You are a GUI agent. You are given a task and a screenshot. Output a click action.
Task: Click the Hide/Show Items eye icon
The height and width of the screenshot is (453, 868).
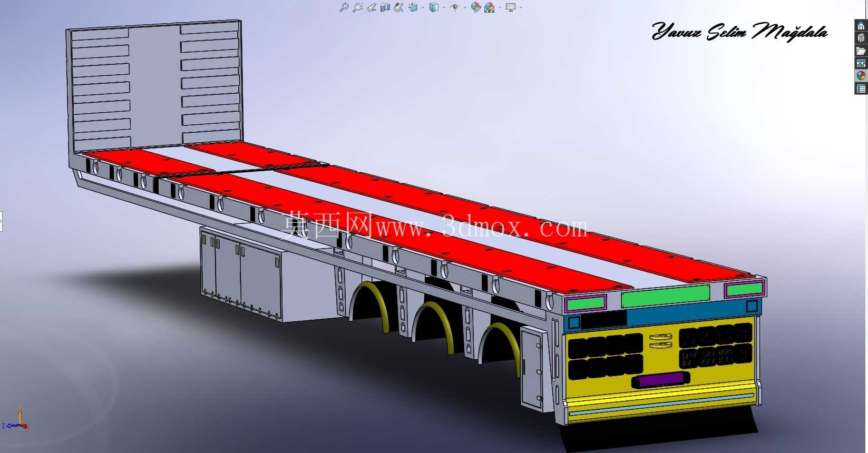pos(455,7)
